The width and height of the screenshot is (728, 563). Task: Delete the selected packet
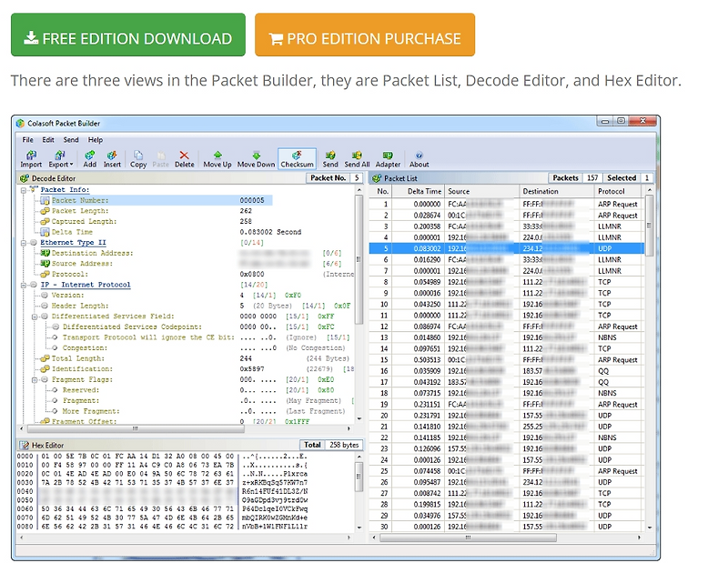pos(184,160)
